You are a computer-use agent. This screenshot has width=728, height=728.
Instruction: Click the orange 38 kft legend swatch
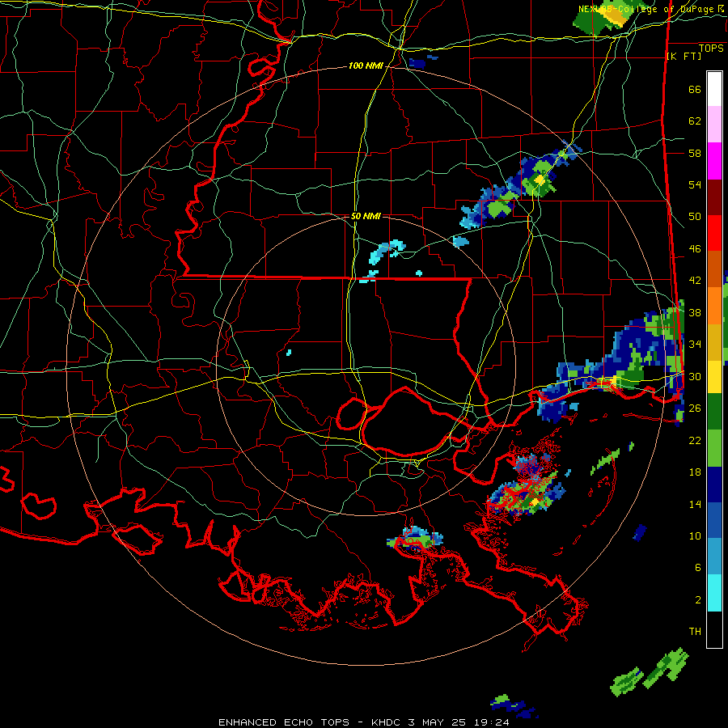click(x=714, y=306)
